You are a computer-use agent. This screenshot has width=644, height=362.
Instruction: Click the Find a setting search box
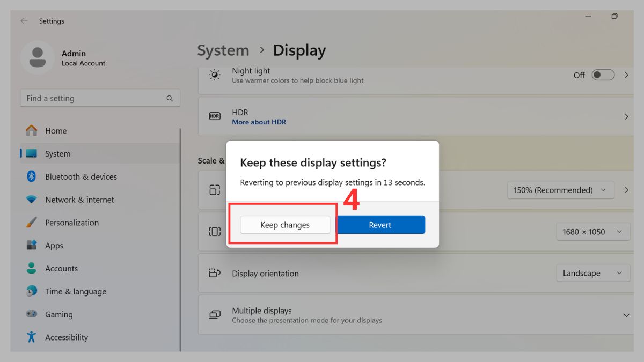[x=100, y=98]
